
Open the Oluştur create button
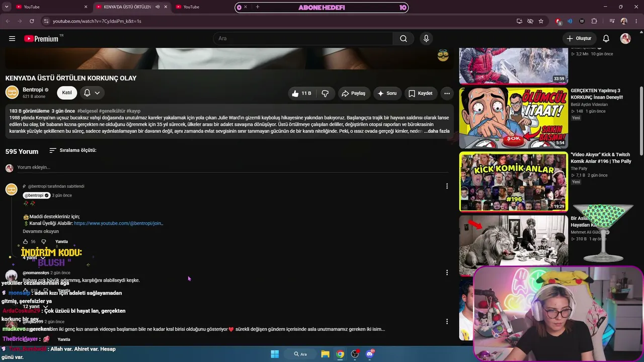coord(579,39)
